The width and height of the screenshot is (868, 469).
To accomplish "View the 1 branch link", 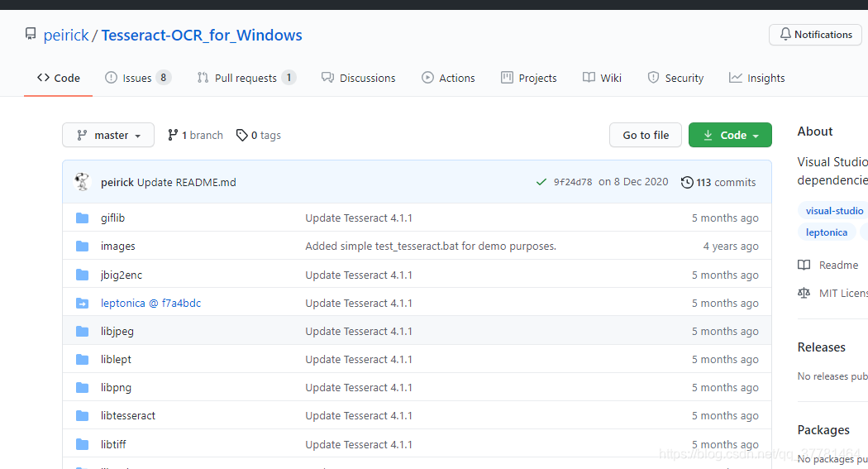I will [195, 135].
